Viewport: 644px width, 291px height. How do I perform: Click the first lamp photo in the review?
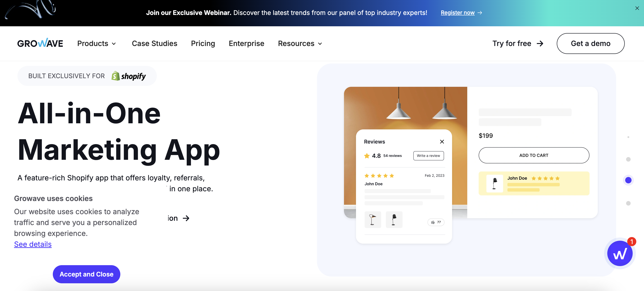(x=373, y=220)
